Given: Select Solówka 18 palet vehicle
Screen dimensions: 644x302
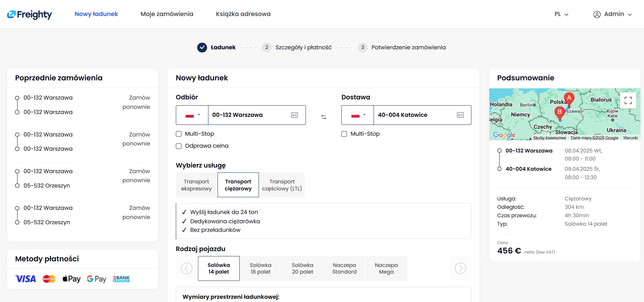Looking at the screenshot, I should [260, 268].
